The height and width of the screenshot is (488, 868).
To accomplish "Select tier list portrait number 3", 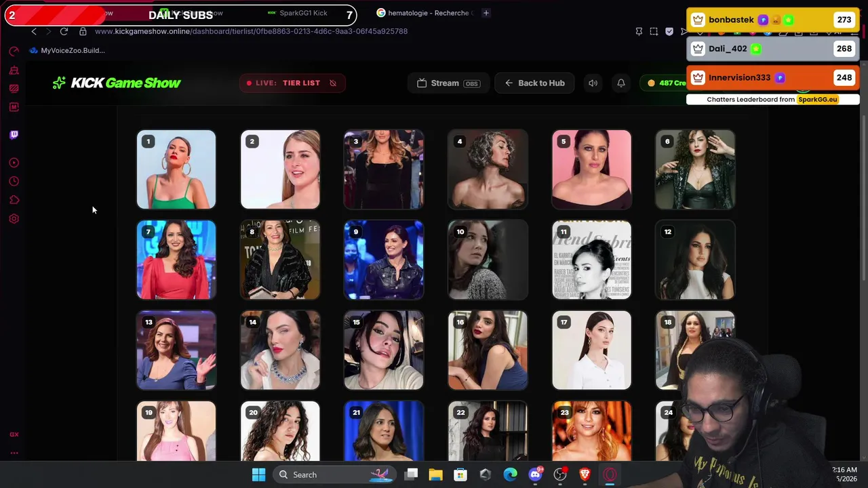I will point(384,169).
